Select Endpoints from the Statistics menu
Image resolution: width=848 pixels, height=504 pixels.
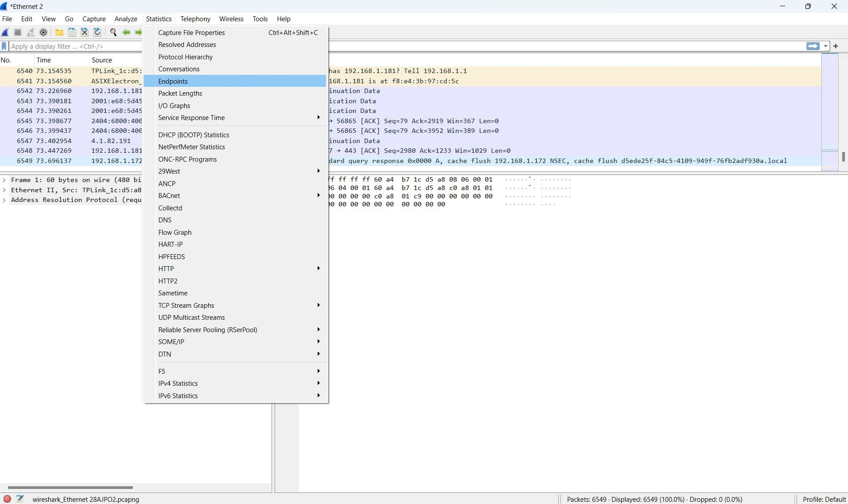pos(173,81)
